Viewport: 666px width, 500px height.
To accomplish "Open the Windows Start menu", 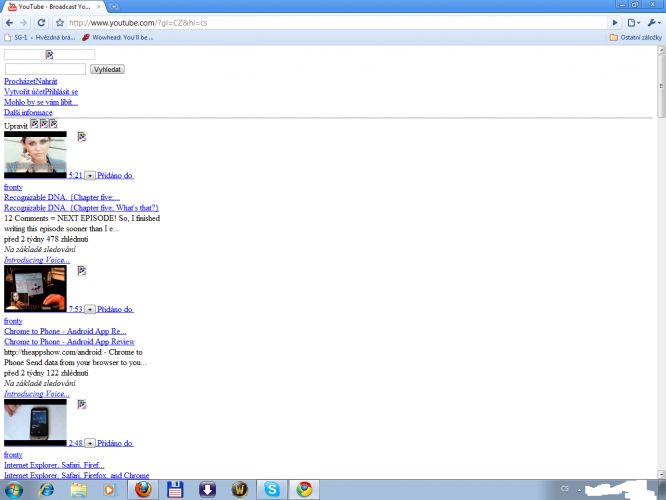I will 14,490.
